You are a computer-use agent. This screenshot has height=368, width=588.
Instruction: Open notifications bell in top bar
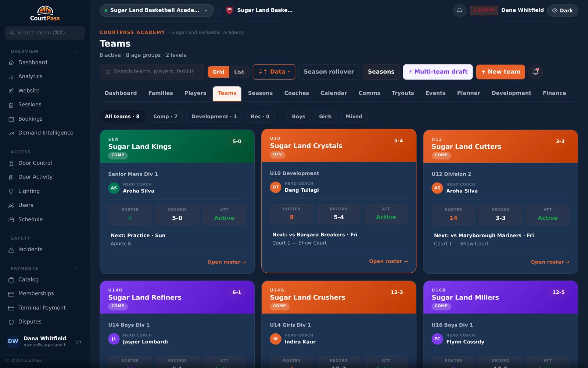459,10
